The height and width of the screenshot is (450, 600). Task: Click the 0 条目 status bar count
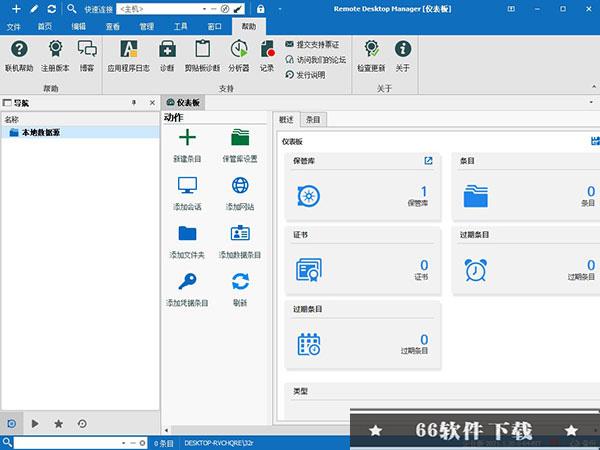(x=163, y=443)
